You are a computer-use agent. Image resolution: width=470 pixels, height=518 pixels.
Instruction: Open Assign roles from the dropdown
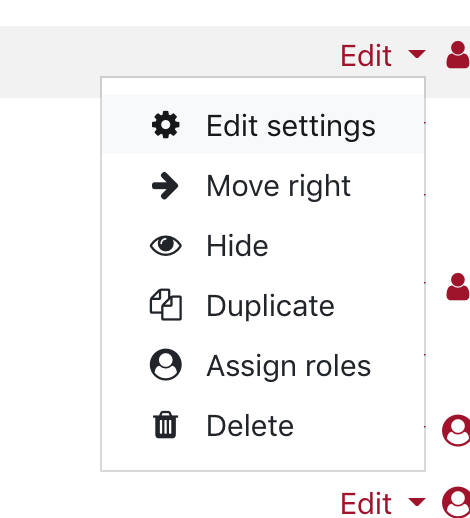coord(263,365)
